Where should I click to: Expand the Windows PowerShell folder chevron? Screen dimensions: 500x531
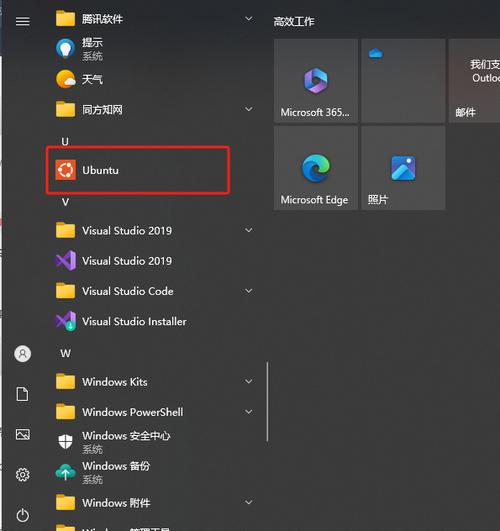(x=249, y=412)
